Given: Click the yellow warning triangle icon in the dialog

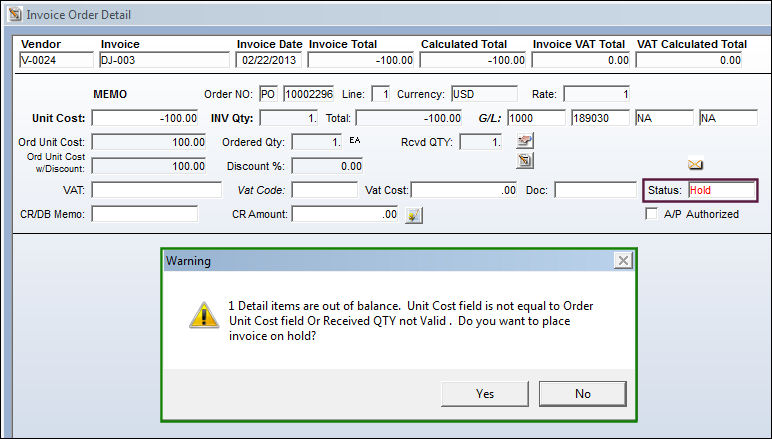Looking at the screenshot, I should pos(204,315).
